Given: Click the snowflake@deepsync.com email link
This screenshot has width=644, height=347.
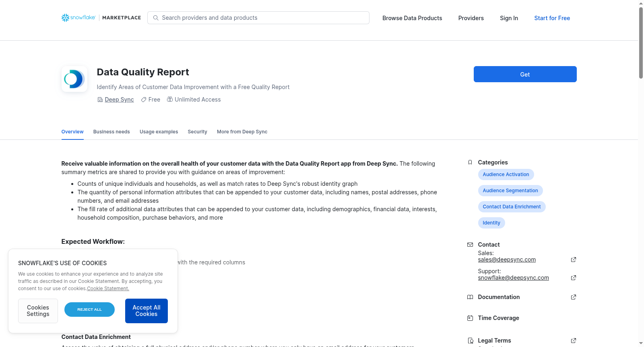Looking at the screenshot, I should pos(513,278).
